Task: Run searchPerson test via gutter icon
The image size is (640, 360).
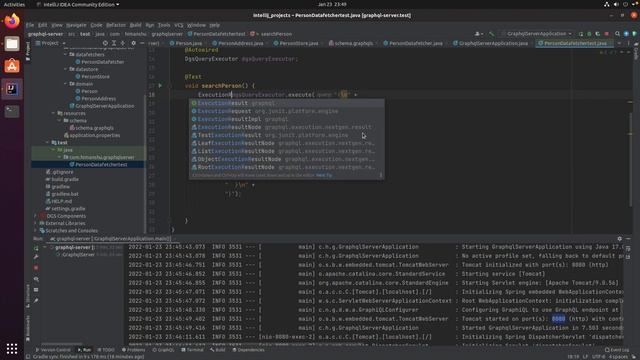Action: point(160,86)
